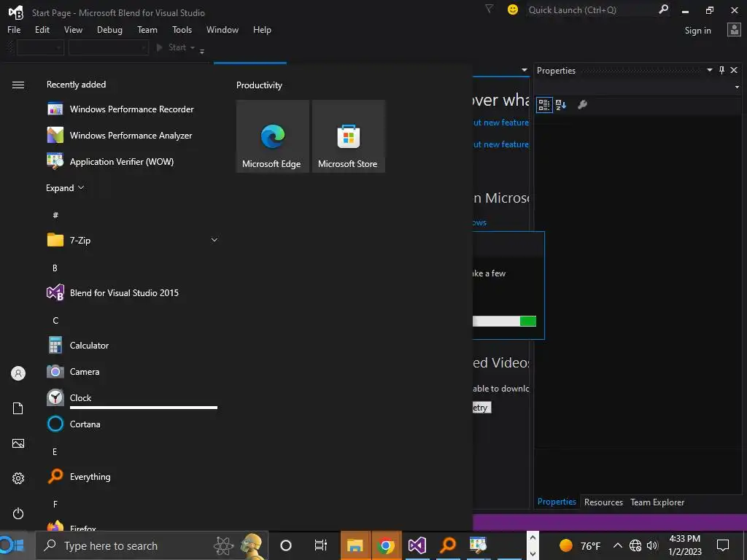Screen dimensions: 747x560
Task: Click the Start debugging button
Action: [171, 47]
